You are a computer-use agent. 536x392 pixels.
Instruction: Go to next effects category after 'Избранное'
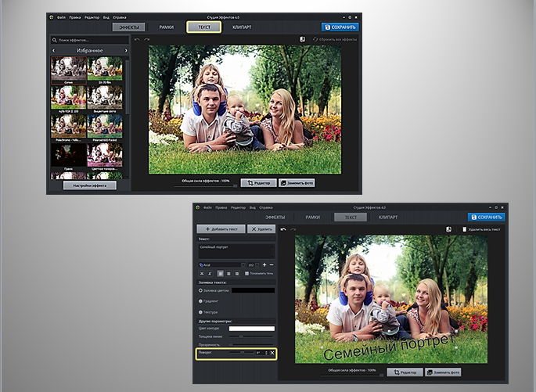(126, 50)
